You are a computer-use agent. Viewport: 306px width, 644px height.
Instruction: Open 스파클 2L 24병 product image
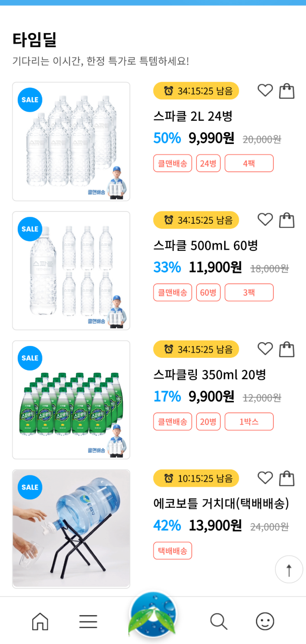[x=71, y=141]
